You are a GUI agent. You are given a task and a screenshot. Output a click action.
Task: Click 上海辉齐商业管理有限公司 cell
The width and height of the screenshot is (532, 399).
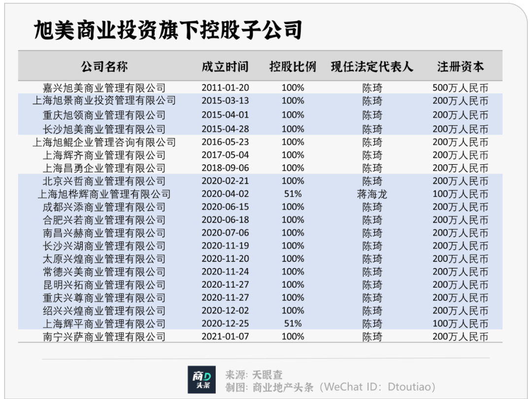(104, 155)
